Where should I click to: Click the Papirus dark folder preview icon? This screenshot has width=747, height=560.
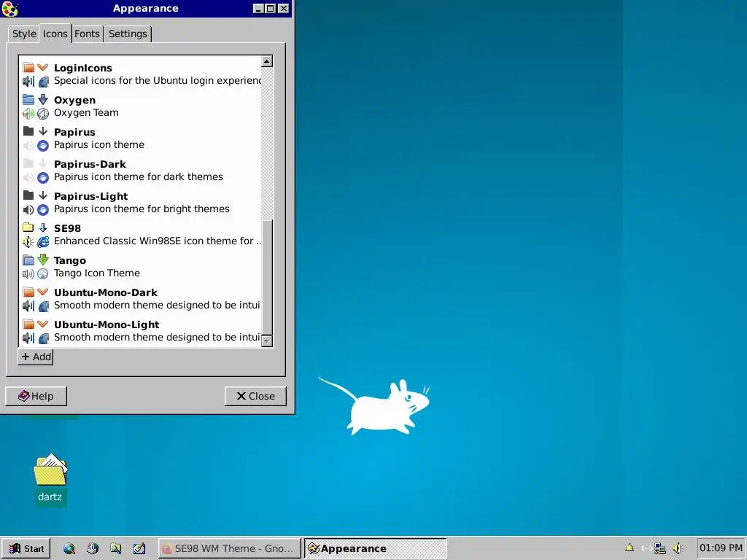point(28,131)
